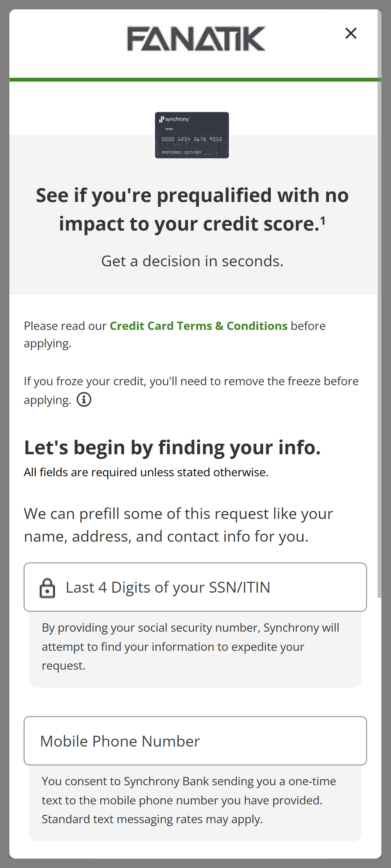Click the All fields are required note
This screenshot has width=391, height=868.
point(146,472)
